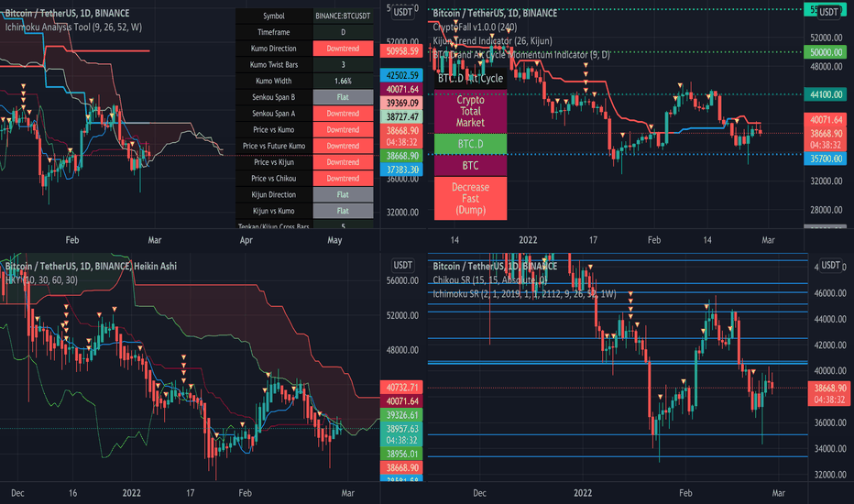This screenshot has height=504, width=854.
Task: Select the HKY (10, 30, 60, 30) legend
Action: [41, 280]
